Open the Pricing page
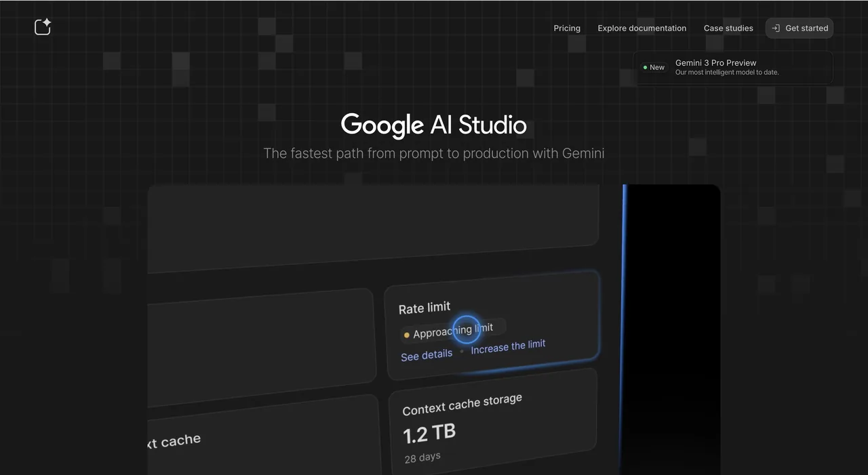This screenshot has height=475, width=868. pos(567,28)
